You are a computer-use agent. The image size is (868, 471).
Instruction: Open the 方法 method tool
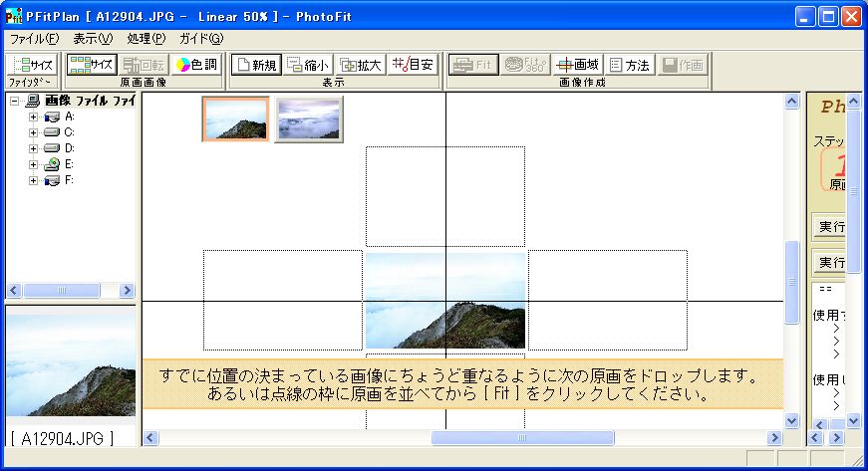pos(629,65)
